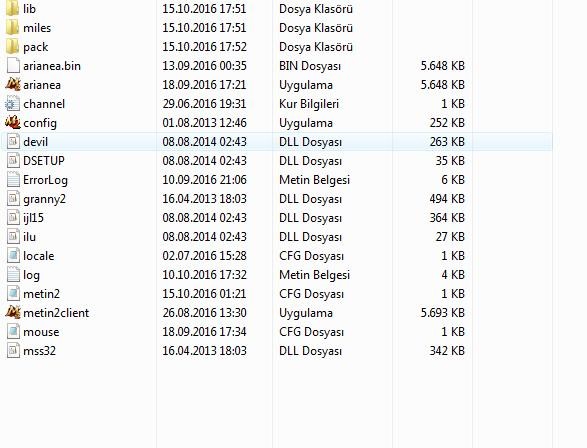Click the channel setup info icon
This screenshot has height=448, width=587.
[x=13, y=104]
